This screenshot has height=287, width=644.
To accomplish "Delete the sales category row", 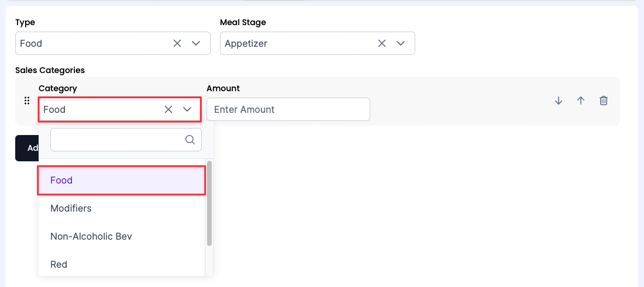I will (604, 101).
